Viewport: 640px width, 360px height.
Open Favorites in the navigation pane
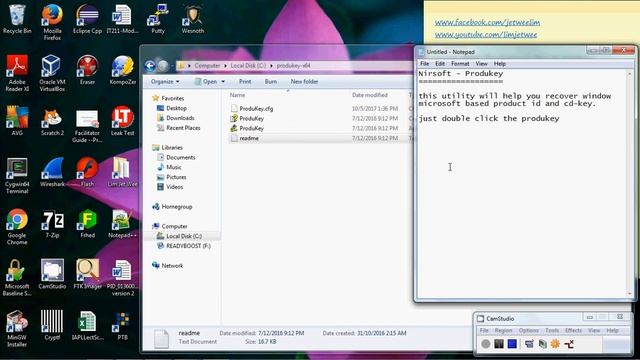pos(173,98)
